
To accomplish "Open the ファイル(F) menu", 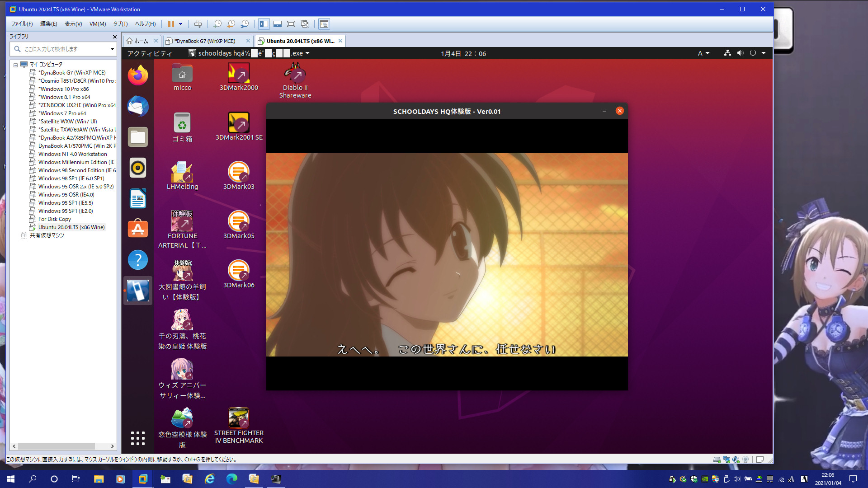I will (x=22, y=24).
